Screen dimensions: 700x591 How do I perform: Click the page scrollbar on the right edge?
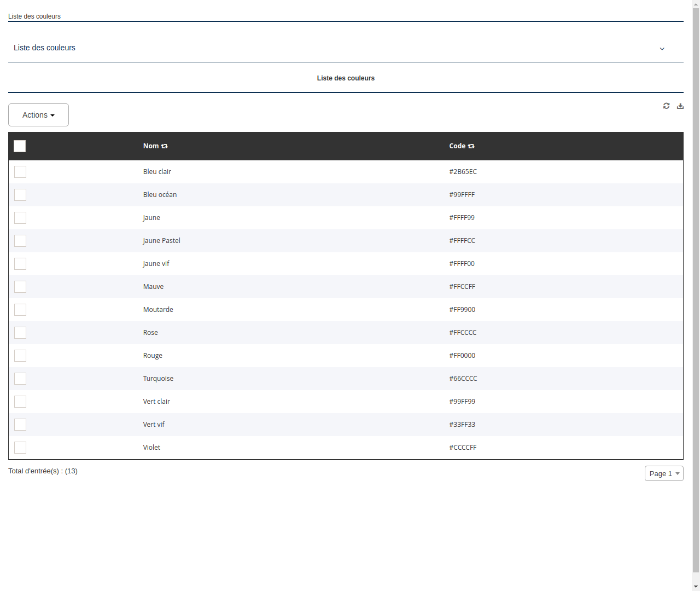[696, 296]
